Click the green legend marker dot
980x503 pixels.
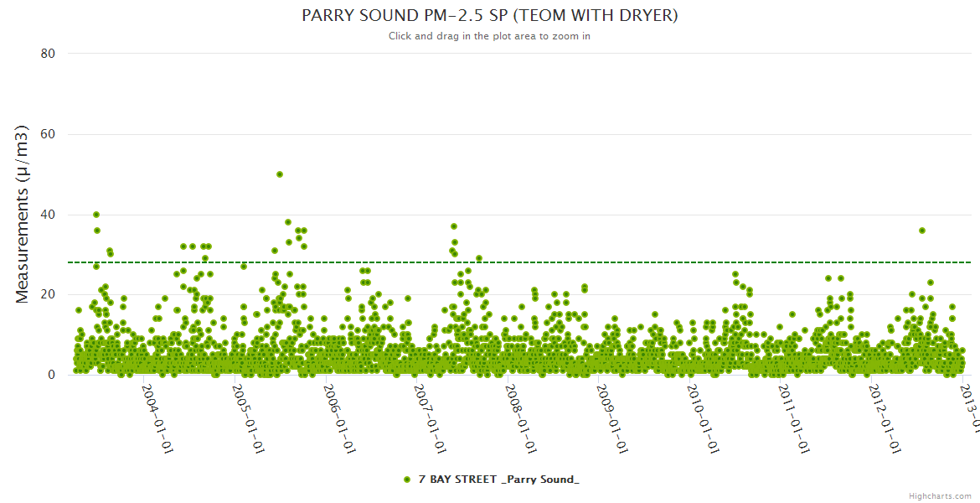[407, 479]
